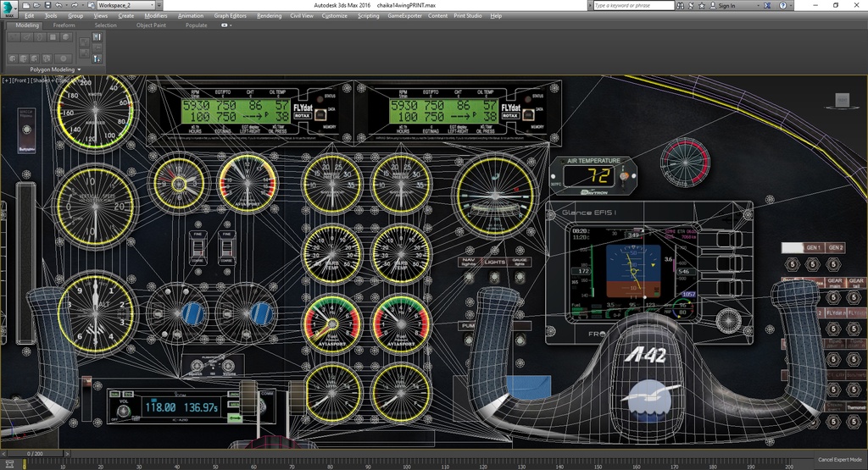Open the Help dropdown arrow beside question mark
The height and width of the screenshot is (470, 868).
pyautogui.click(x=791, y=6)
